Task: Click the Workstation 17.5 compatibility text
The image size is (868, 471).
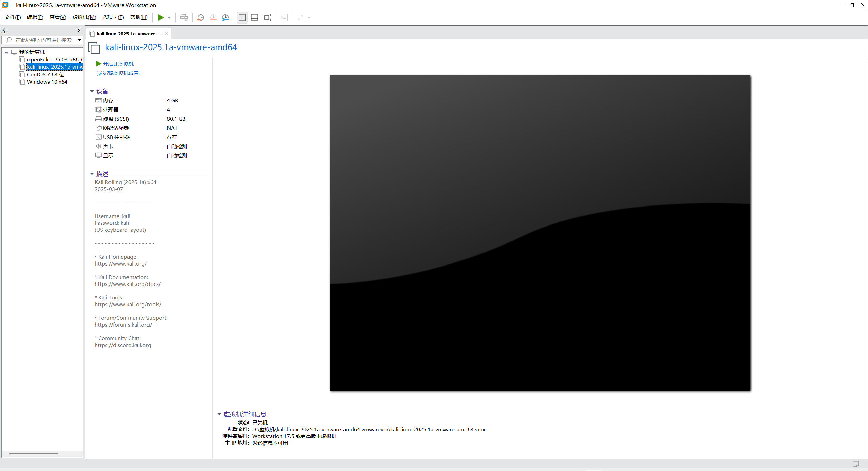Action: (294, 436)
